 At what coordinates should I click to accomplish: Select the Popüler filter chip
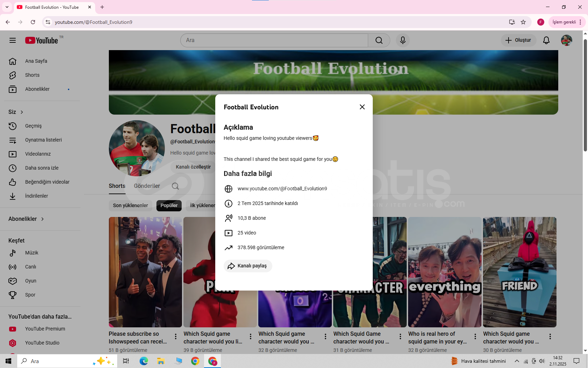[x=169, y=205]
